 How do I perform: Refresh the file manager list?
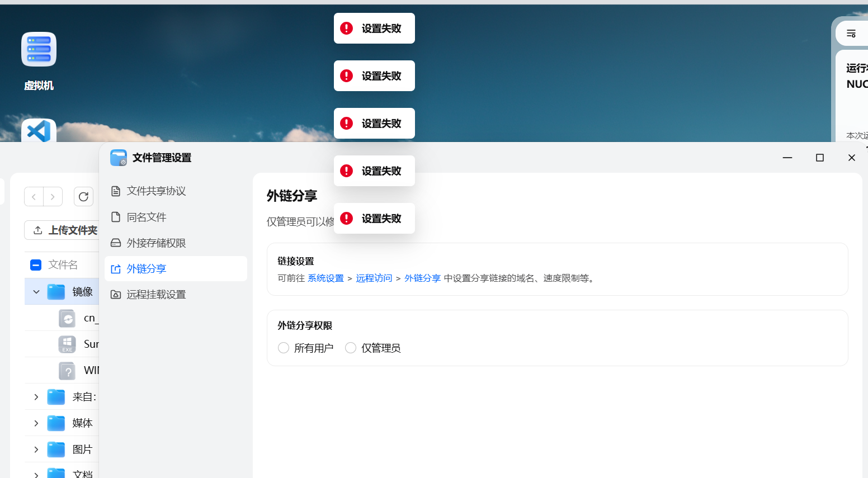(83, 197)
